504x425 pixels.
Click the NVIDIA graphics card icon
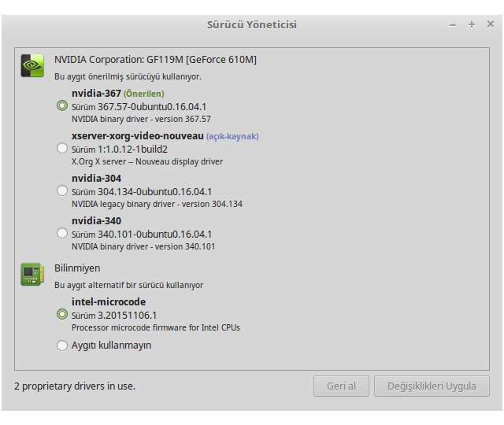coord(32,65)
